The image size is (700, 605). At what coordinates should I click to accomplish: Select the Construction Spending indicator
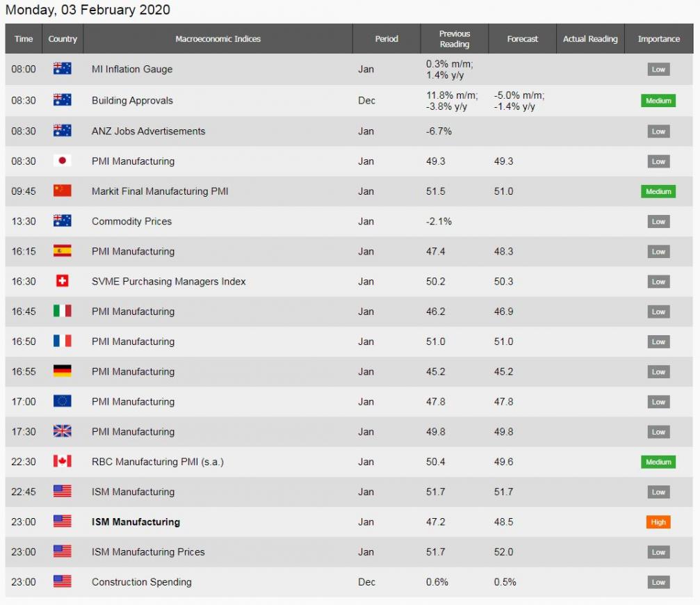(141, 582)
